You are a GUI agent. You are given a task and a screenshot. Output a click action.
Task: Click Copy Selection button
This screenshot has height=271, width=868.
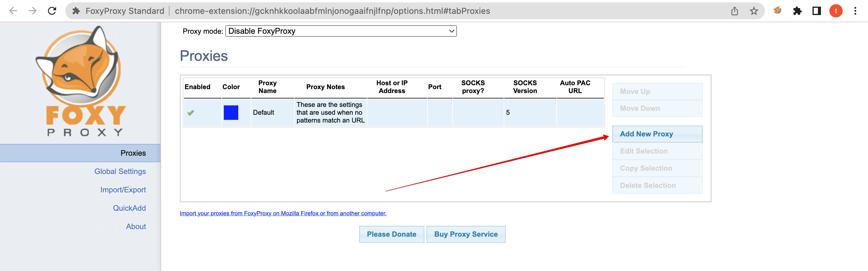(x=657, y=168)
